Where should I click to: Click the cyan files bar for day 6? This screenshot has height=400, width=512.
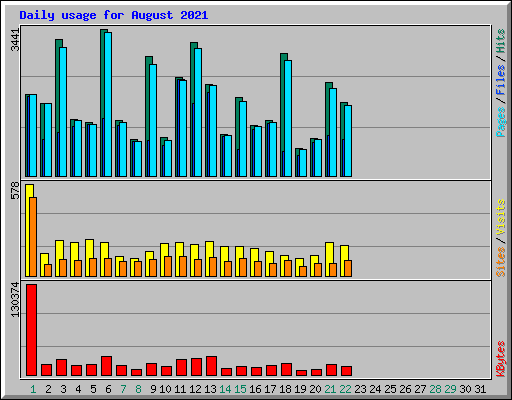108,104
